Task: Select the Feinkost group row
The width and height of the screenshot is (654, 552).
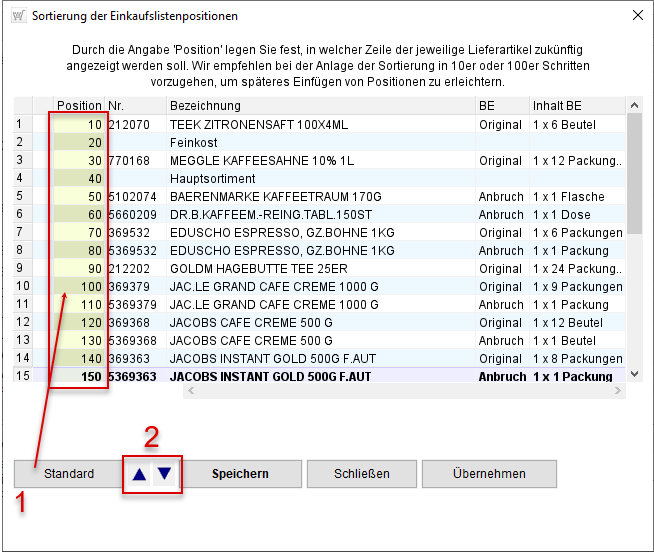Action: (320, 143)
